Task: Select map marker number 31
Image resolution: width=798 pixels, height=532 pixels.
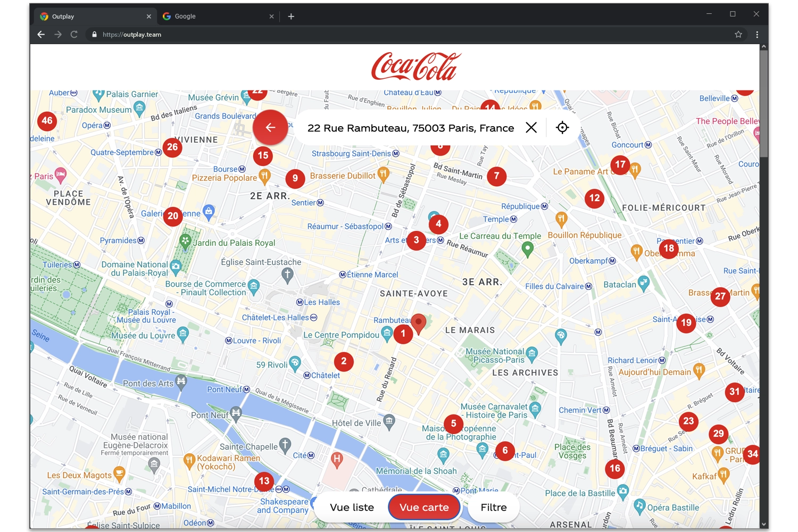Action: point(735,392)
